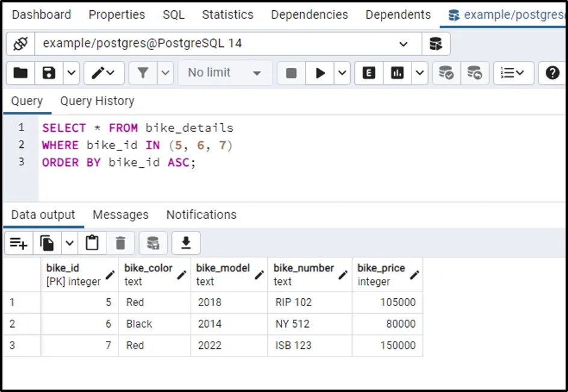Open the Messages tab

[120, 215]
